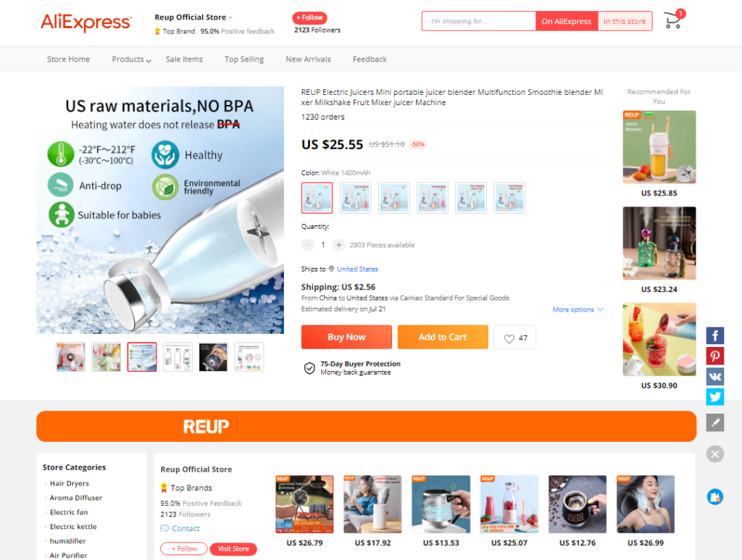Increase quantity with plus button
Viewport: 742px width, 560px height.
(x=338, y=245)
